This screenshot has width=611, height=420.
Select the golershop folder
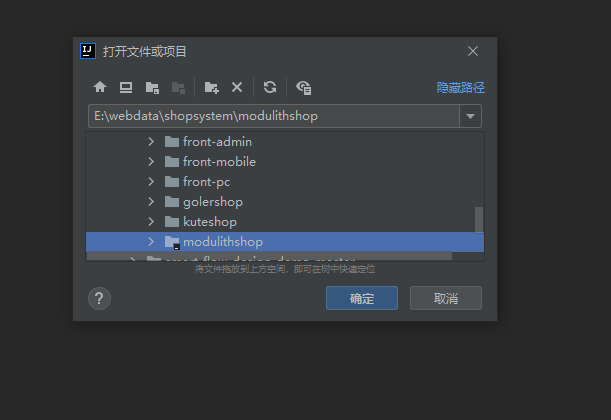[212, 202]
